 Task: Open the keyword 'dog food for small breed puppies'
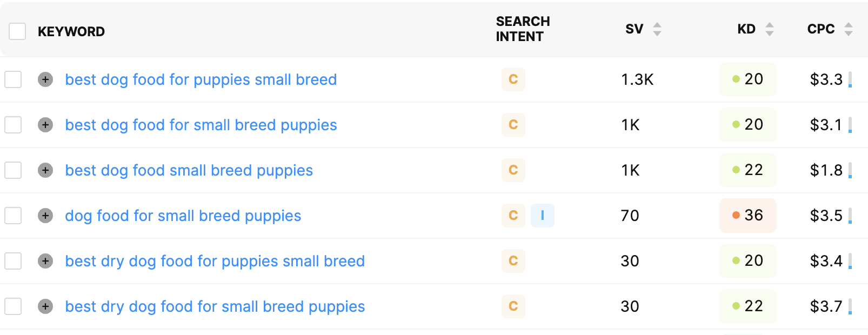[183, 216]
